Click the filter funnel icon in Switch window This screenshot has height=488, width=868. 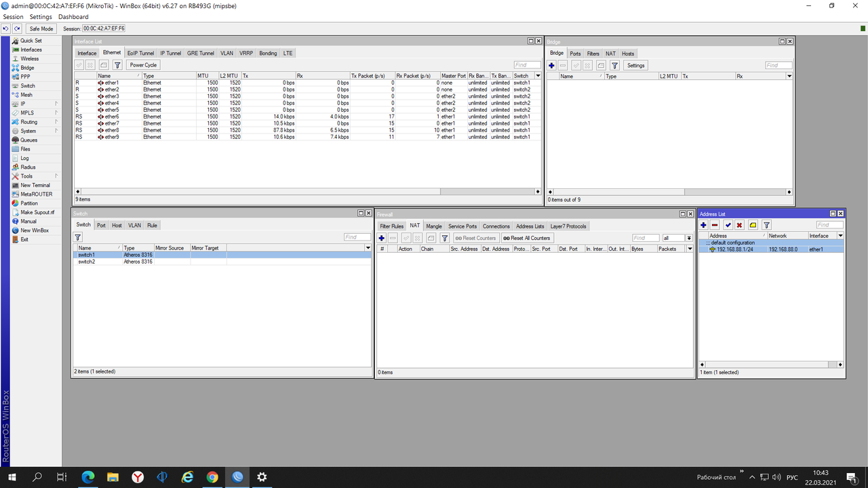[78, 237]
